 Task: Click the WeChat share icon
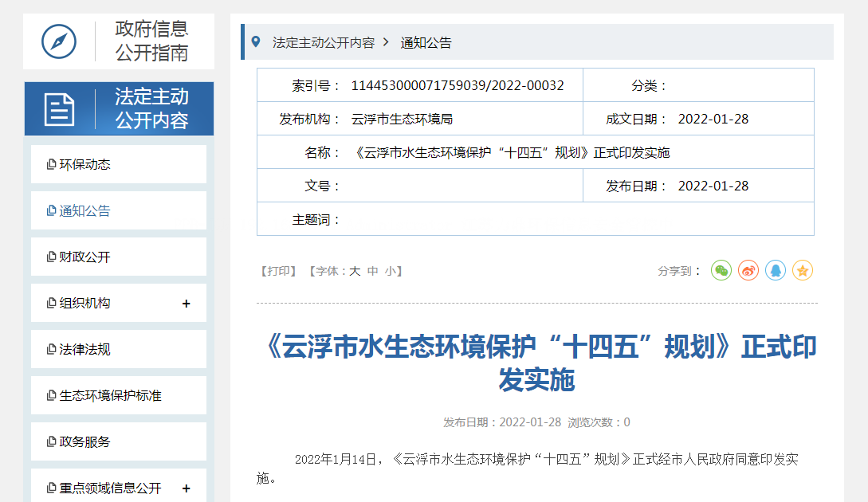pos(721,270)
